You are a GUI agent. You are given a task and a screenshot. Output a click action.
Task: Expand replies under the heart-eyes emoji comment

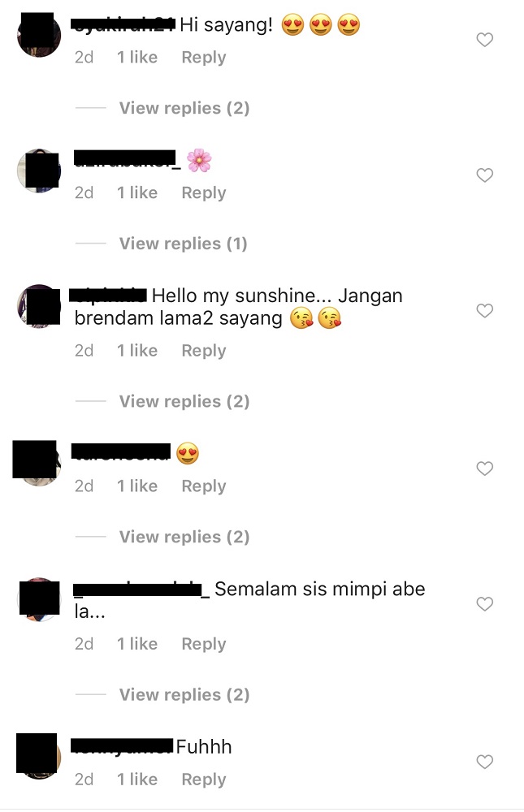click(184, 537)
